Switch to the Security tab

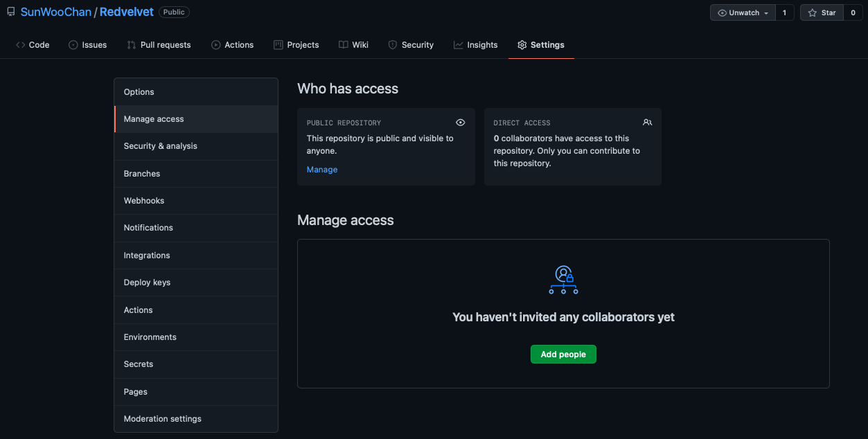(x=411, y=45)
